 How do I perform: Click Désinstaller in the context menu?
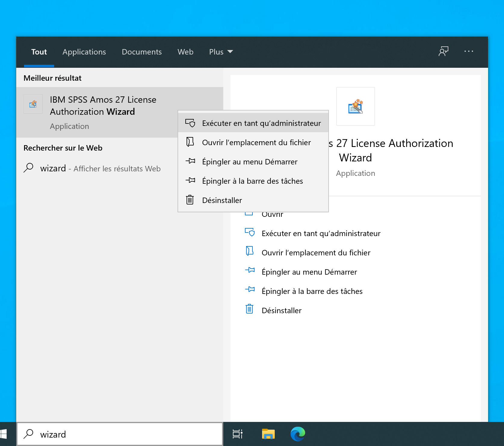click(x=222, y=200)
